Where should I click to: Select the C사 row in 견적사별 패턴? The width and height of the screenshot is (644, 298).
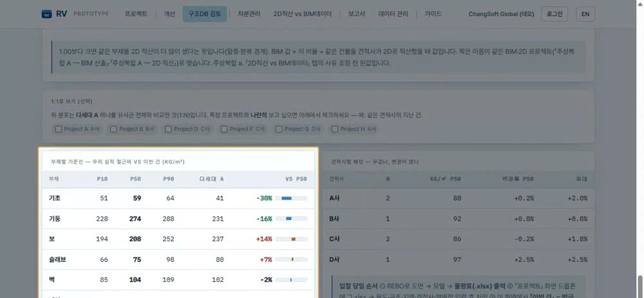point(459,239)
